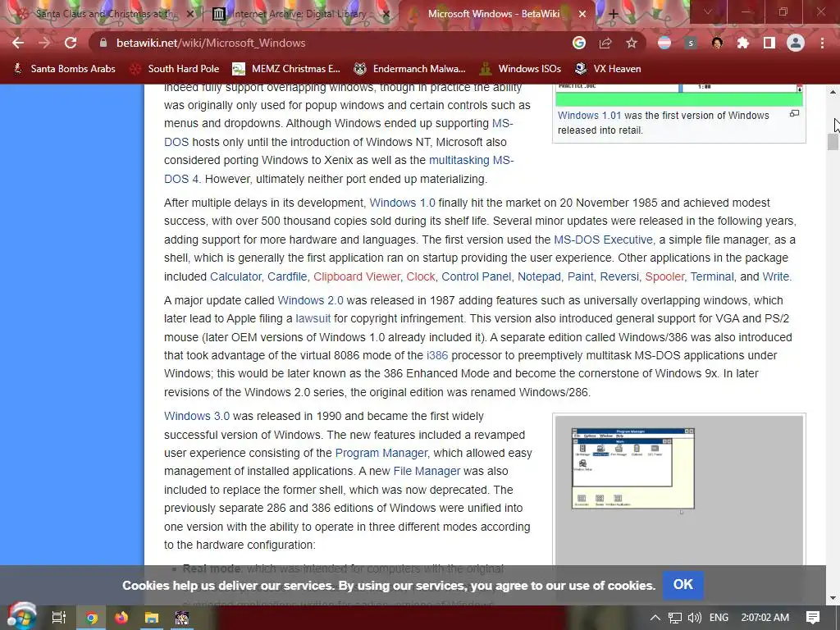The image size is (840, 630).
Task: Click the striped flag extension icon
Action: click(x=664, y=43)
